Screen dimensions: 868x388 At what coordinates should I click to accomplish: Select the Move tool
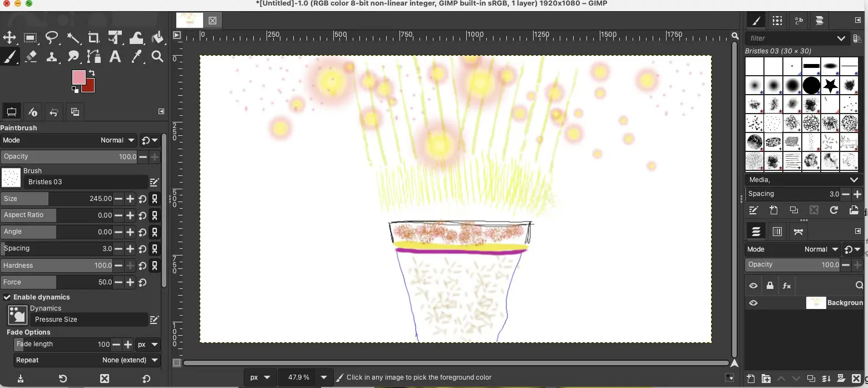pos(9,37)
